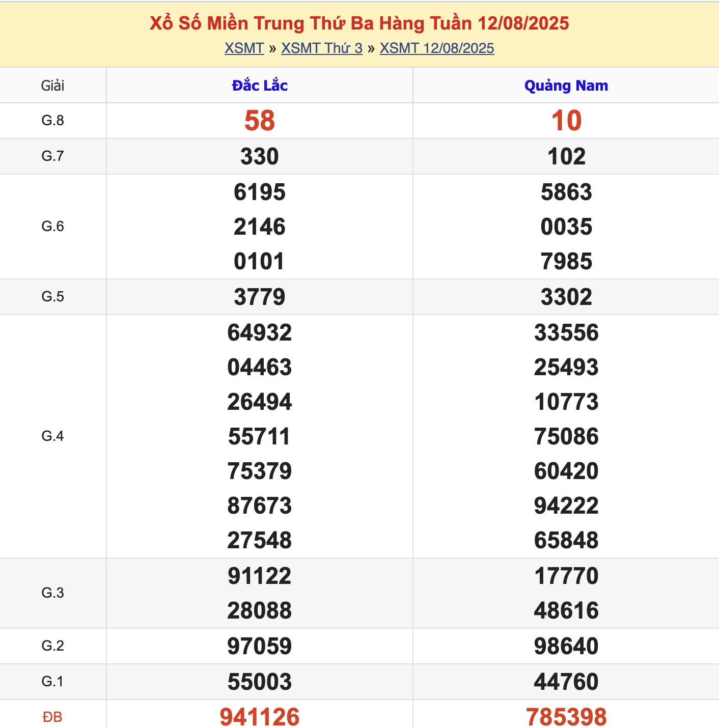Click the G.5 number 3302

coord(566,297)
